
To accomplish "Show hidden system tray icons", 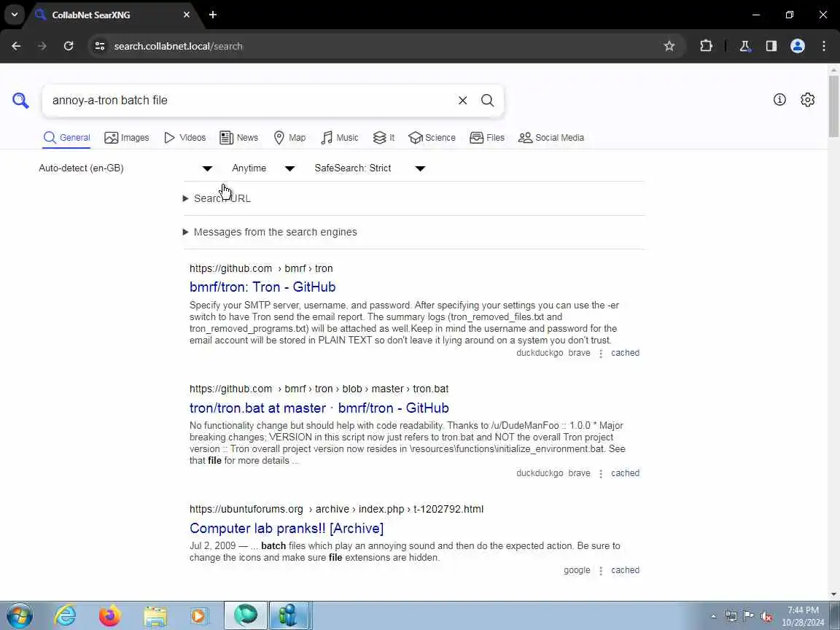I will (x=713, y=617).
